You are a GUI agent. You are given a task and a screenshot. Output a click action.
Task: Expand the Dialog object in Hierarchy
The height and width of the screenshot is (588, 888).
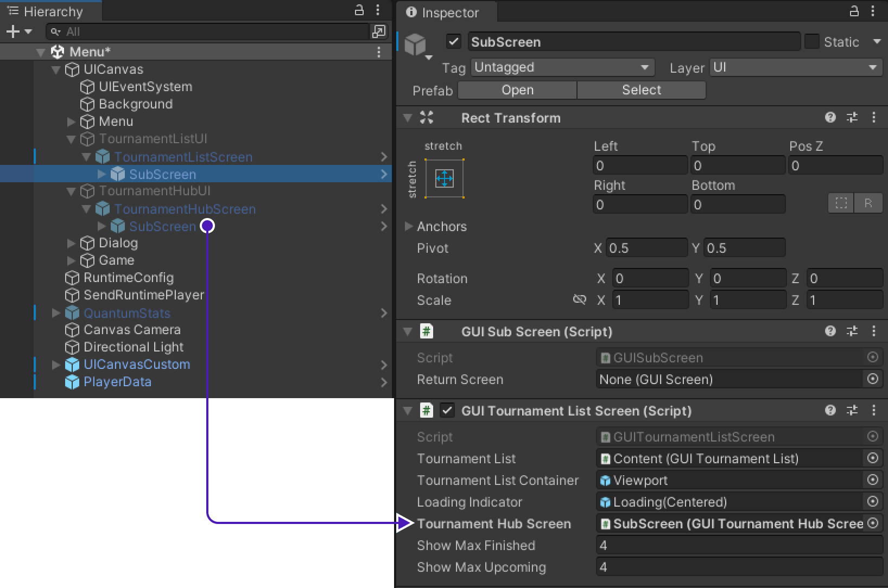[71, 243]
